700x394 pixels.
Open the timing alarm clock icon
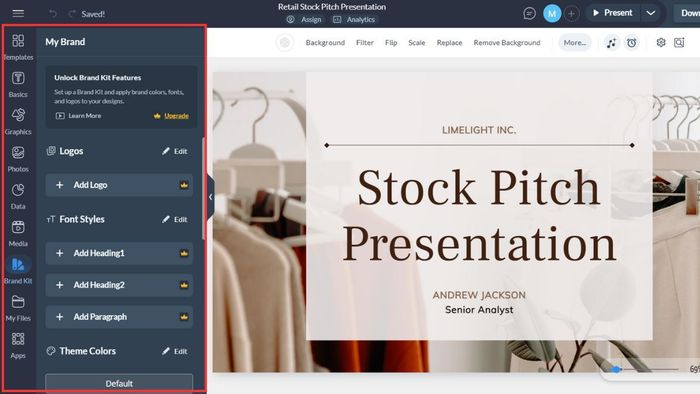point(631,43)
